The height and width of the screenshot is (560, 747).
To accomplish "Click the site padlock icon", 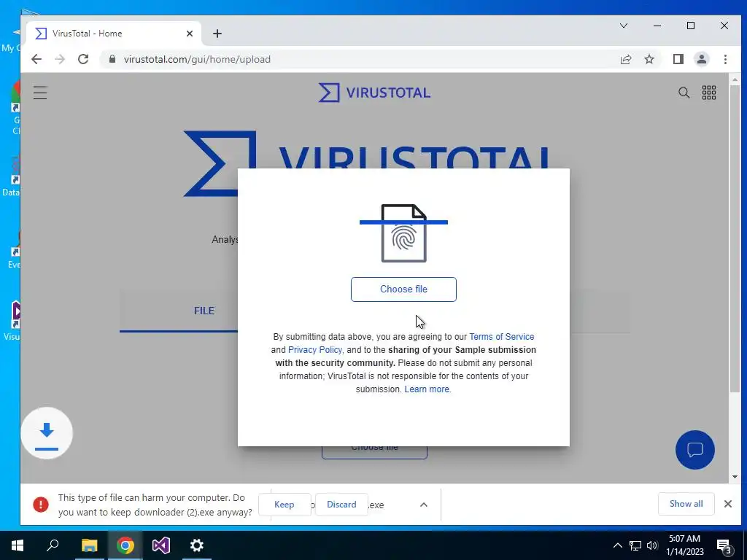I will (112, 59).
